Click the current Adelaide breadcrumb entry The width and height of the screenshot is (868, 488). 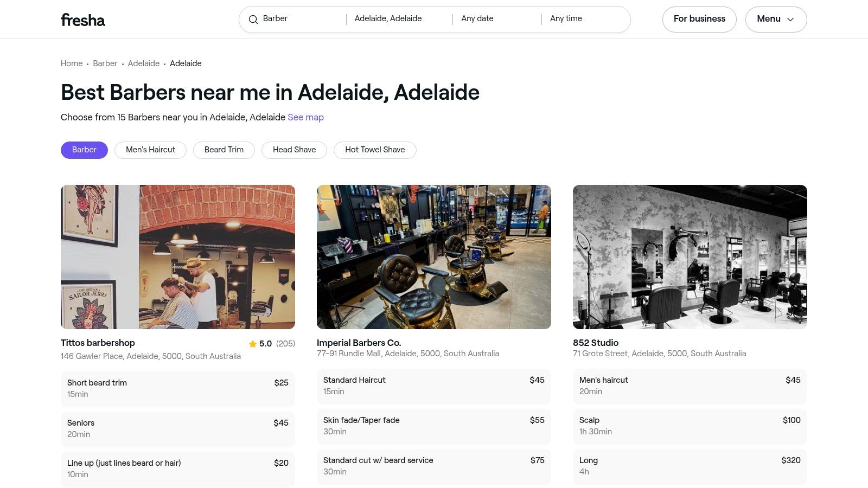coord(186,63)
